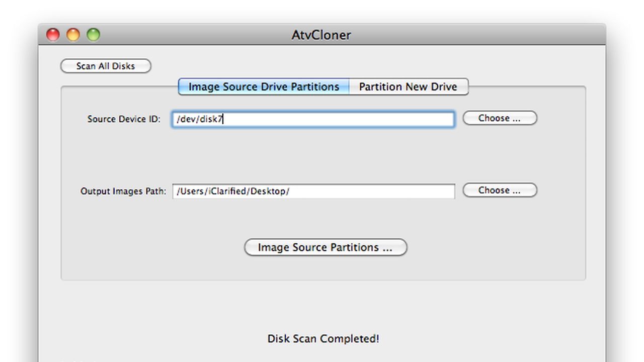Switch to Image Source Drive Partitions tab
The image size is (644, 362).
coord(264,86)
